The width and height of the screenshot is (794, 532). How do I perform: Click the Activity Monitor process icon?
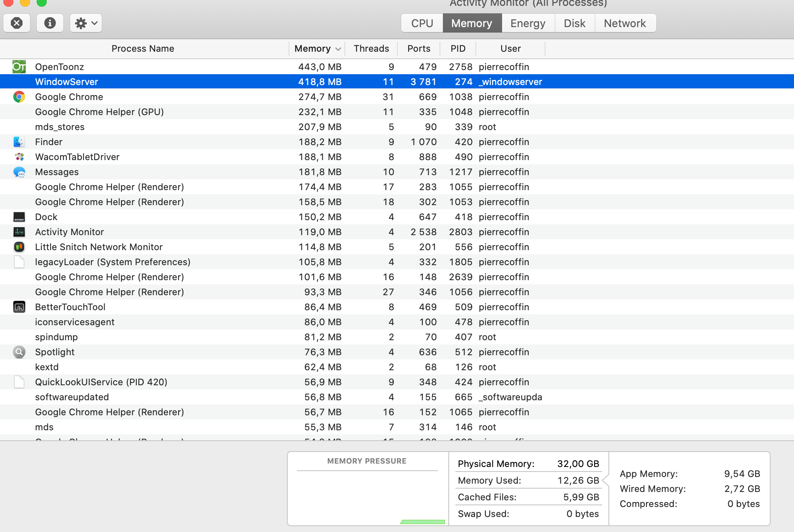[19, 232]
